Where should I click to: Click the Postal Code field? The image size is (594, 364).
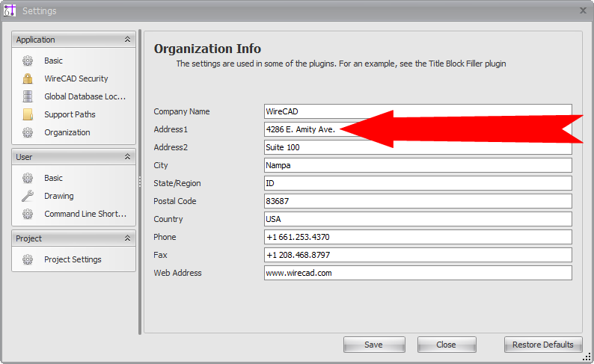tap(418, 201)
